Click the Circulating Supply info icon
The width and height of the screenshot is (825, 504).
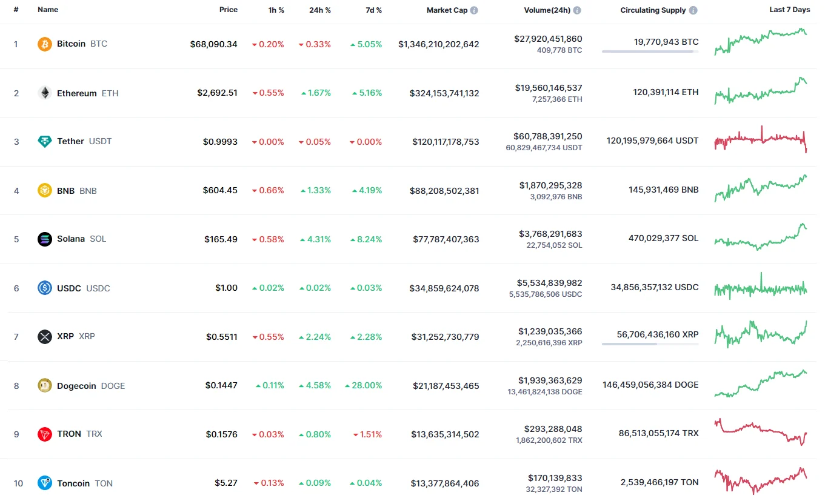tap(693, 10)
